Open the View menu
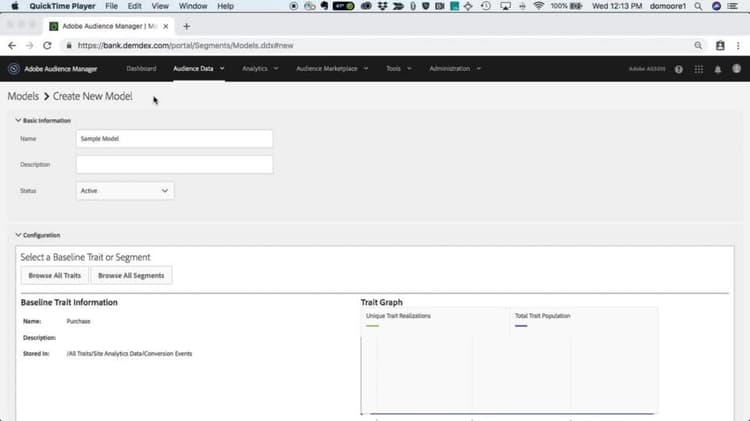750x421 pixels. [x=160, y=6]
